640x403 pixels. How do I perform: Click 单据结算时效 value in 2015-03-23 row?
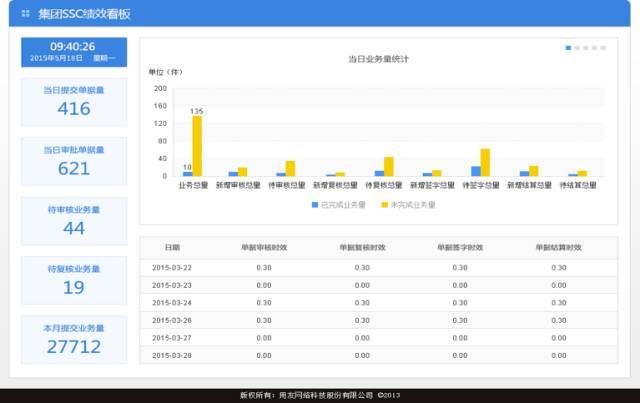pos(559,285)
